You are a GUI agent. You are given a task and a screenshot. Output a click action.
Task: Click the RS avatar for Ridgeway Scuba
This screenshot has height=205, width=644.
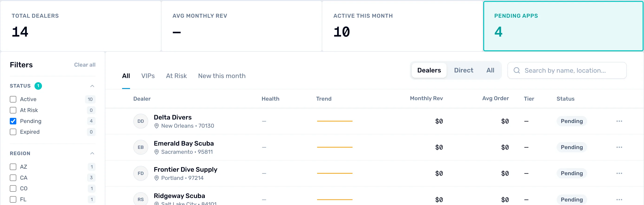[x=140, y=199]
